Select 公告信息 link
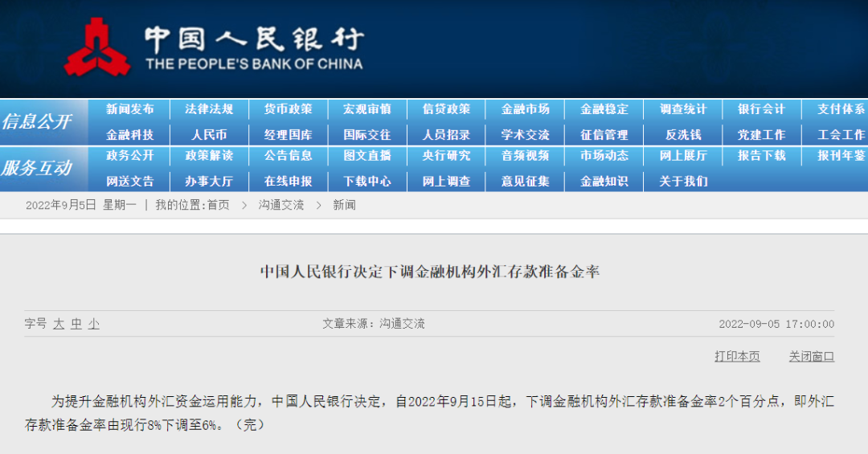The height and width of the screenshot is (454, 868). pos(288,156)
